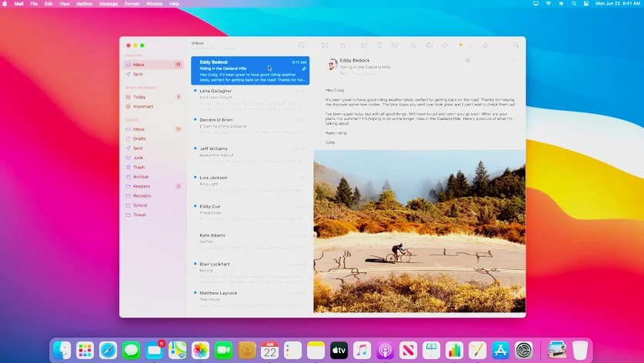
Task: Open the Trash mailbox
Action: tap(153, 167)
